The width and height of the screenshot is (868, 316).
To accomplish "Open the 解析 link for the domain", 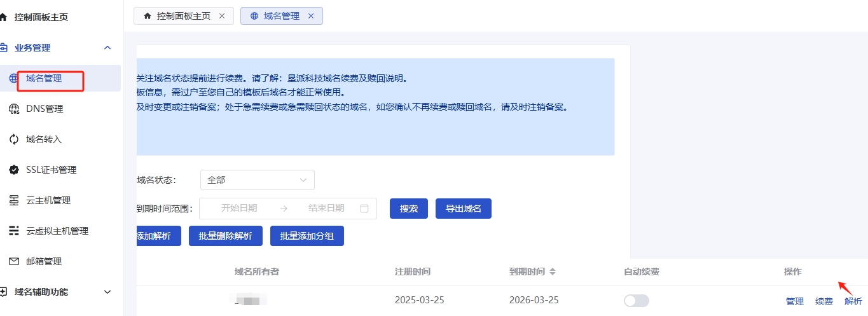I will click(x=853, y=301).
